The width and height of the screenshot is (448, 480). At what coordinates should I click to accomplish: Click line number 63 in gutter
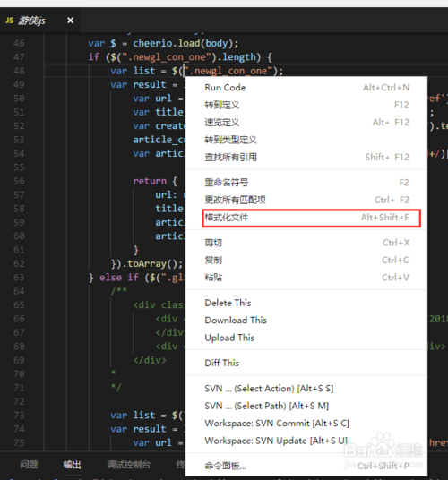point(19,278)
